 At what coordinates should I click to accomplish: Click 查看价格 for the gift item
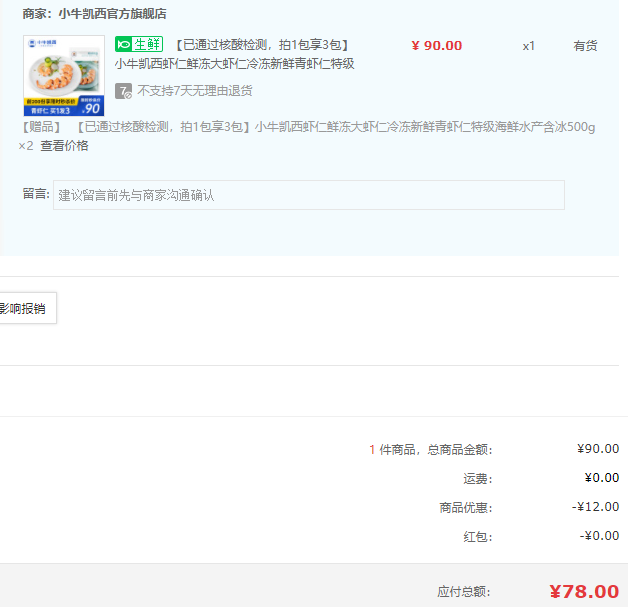tap(64, 145)
